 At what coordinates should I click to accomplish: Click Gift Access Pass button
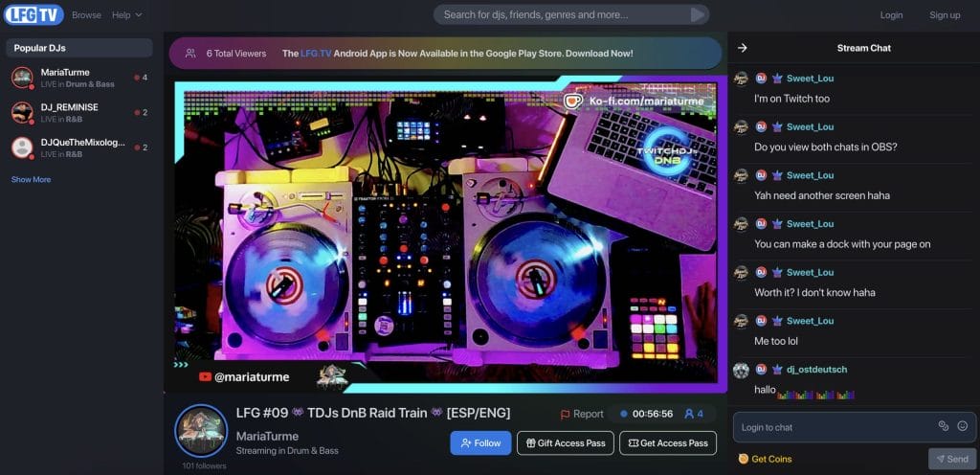tap(565, 443)
